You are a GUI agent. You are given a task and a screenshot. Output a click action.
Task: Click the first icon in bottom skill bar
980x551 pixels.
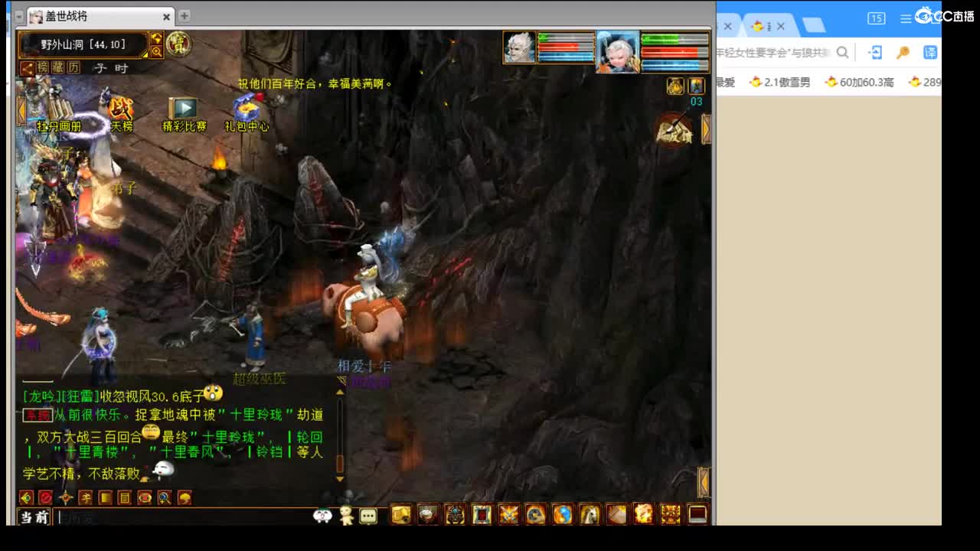pyautogui.click(x=401, y=514)
